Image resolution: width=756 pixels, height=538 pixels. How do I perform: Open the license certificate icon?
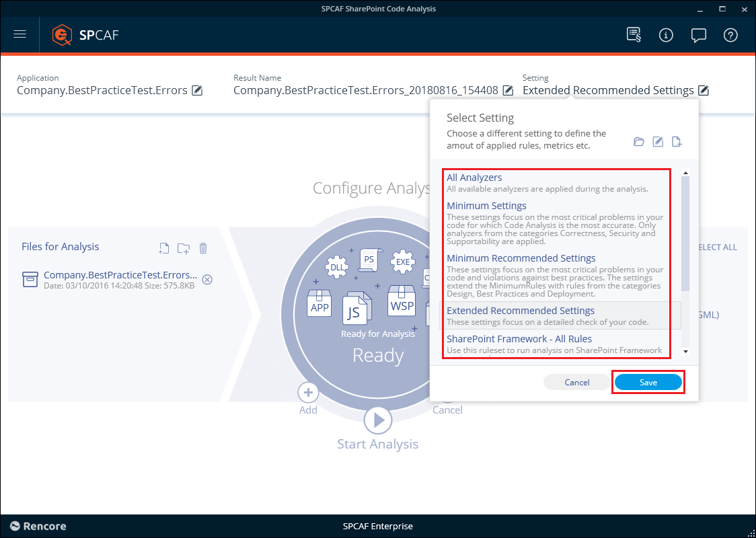634,35
